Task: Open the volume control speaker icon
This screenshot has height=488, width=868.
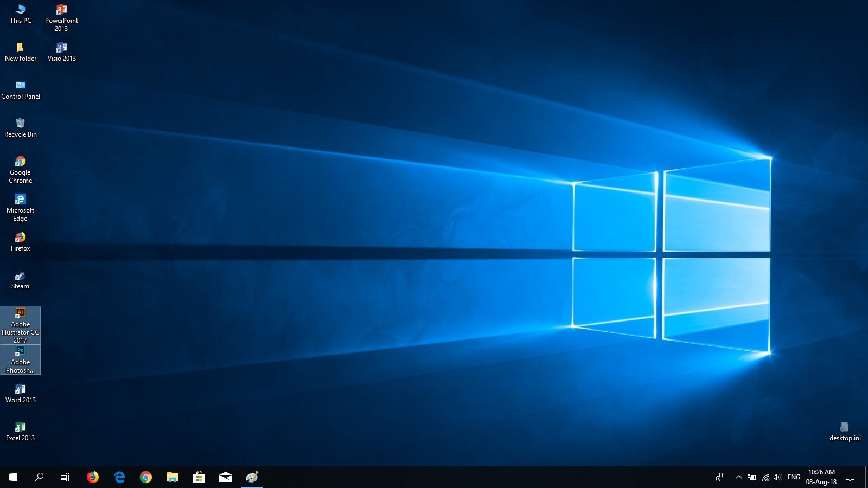Action: point(777,477)
